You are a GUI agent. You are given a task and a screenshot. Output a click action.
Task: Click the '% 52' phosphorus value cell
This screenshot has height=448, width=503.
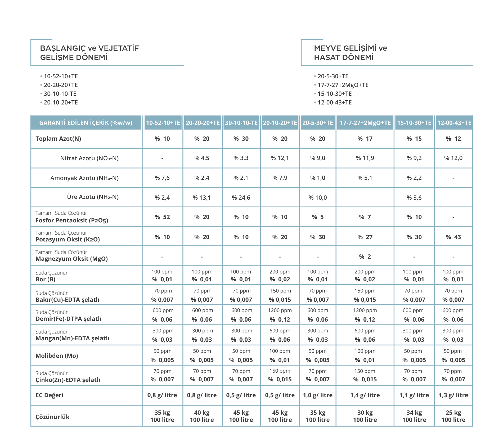pyautogui.click(x=162, y=217)
